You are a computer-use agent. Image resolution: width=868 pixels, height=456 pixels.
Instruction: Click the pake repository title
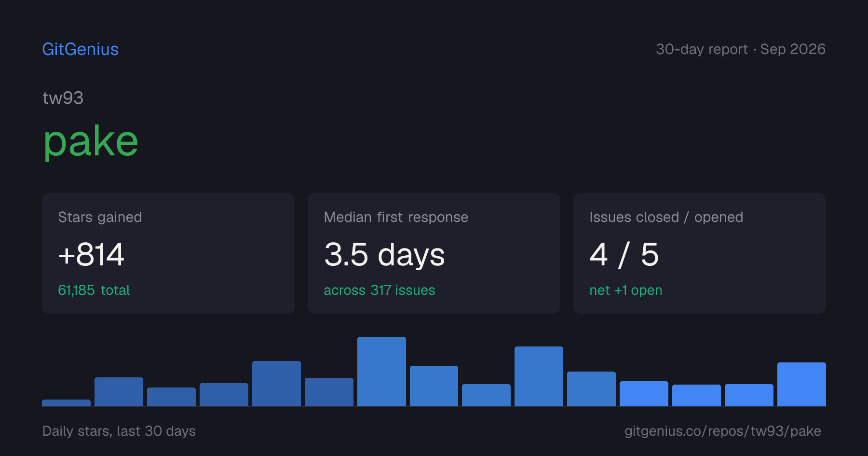click(91, 142)
